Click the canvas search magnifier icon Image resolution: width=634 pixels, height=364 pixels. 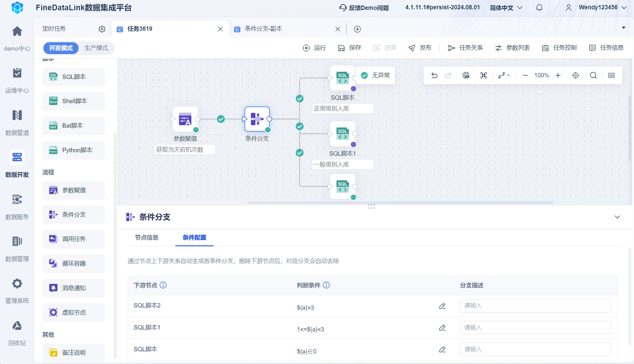[x=593, y=75]
